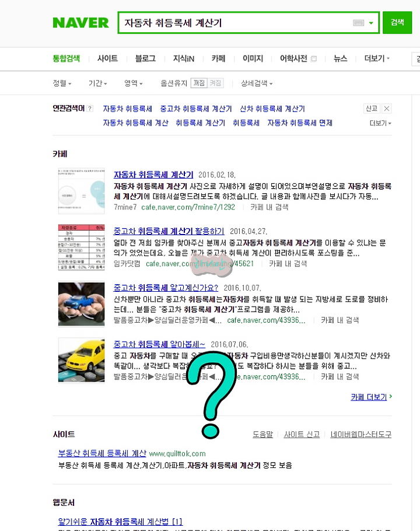Image resolution: width=420 pixels, height=531 pixels.
Task: Click related search 중고차 취등록세 계산기
Action: pos(196,109)
